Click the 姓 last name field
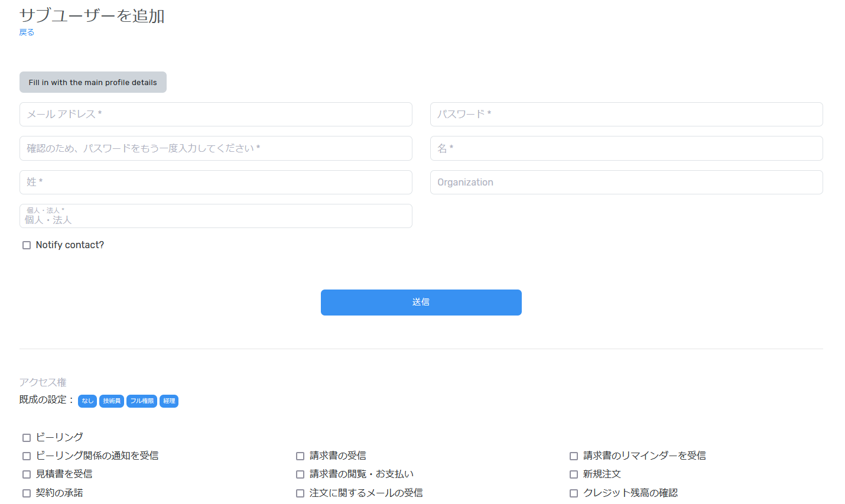Image resolution: width=845 pixels, height=504 pixels. pyautogui.click(x=216, y=182)
